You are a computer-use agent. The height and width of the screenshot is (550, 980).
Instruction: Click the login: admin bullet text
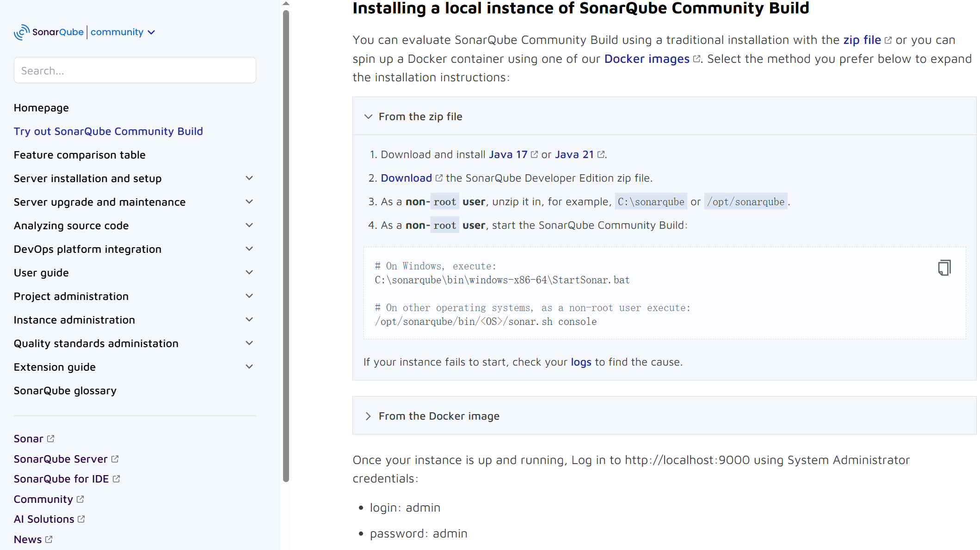click(405, 507)
